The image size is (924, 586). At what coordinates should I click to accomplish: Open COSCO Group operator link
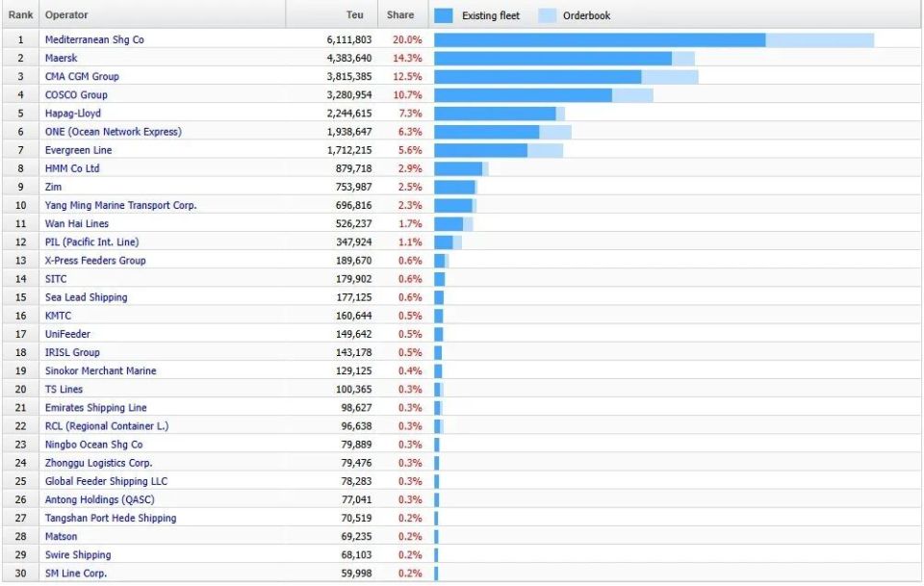coord(76,95)
